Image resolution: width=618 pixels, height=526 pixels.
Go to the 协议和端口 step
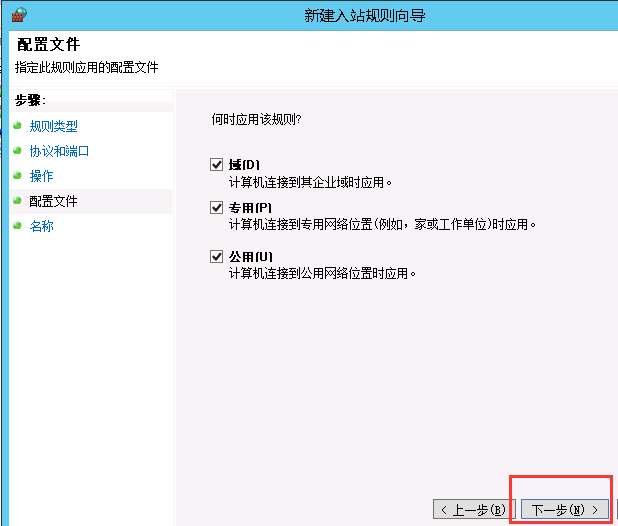pos(60,151)
